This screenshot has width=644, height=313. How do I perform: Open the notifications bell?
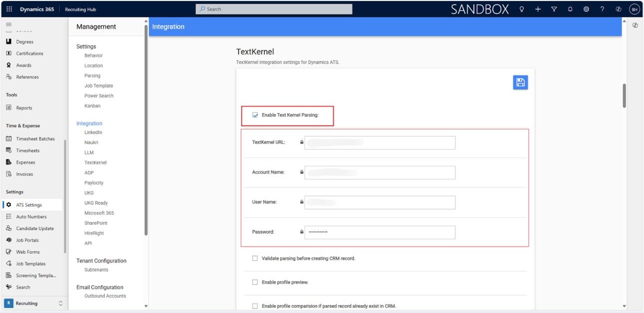pos(570,9)
